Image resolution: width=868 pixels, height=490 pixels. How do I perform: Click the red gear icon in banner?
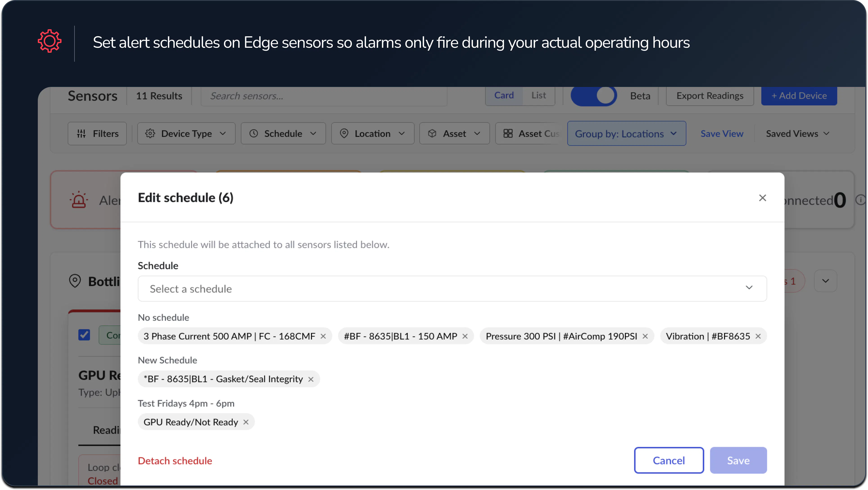click(x=50, y=41)
